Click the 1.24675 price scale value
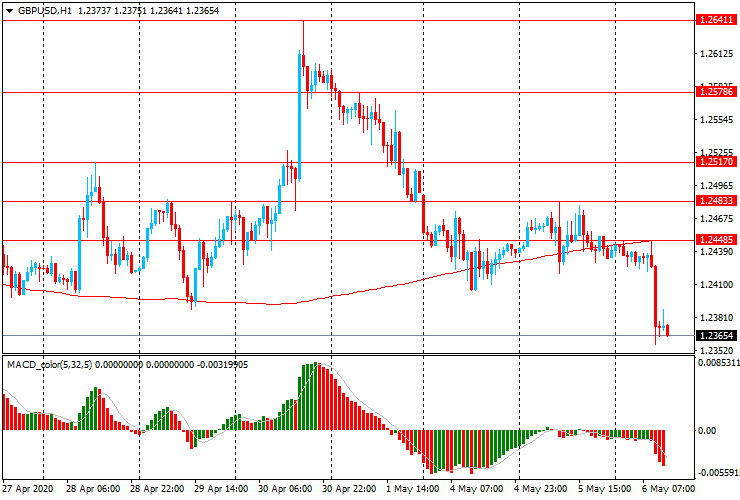 point(716,219)
